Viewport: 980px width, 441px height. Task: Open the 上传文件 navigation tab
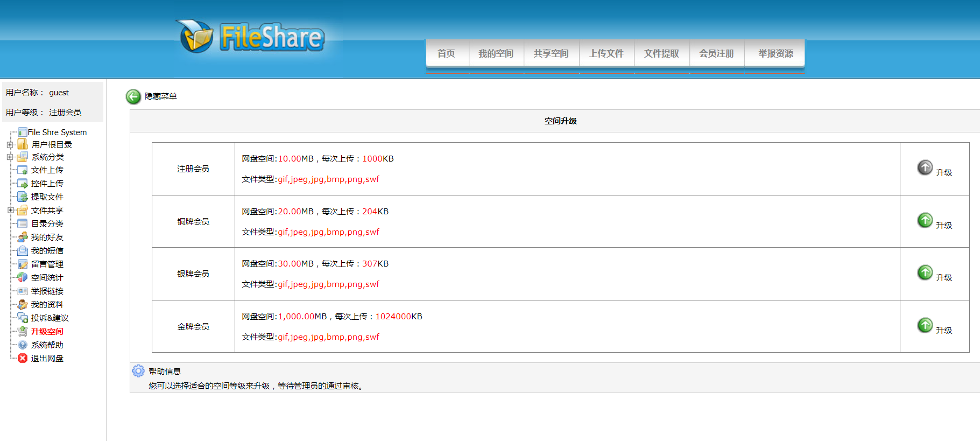[607, 53]
